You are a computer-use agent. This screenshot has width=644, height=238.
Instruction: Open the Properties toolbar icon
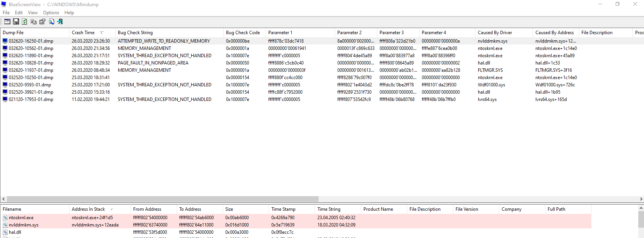click(42, 22)
